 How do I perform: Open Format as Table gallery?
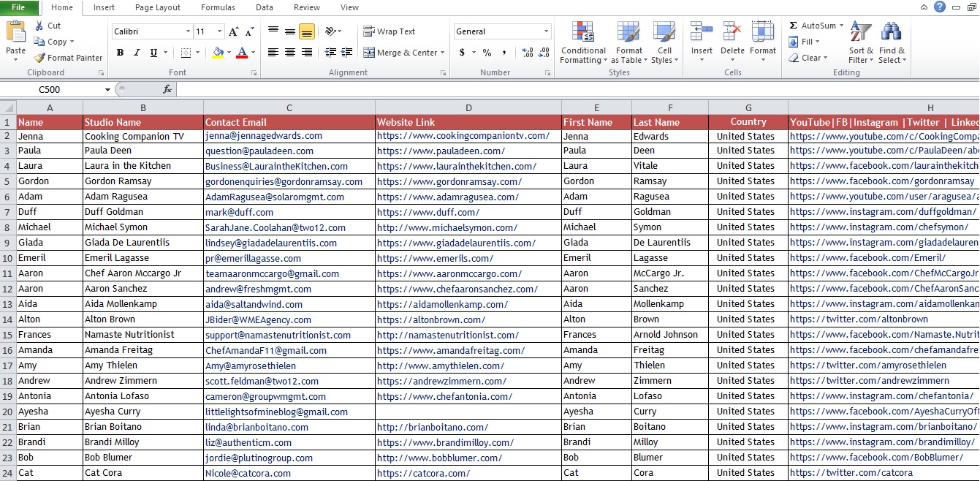point(628,42)
